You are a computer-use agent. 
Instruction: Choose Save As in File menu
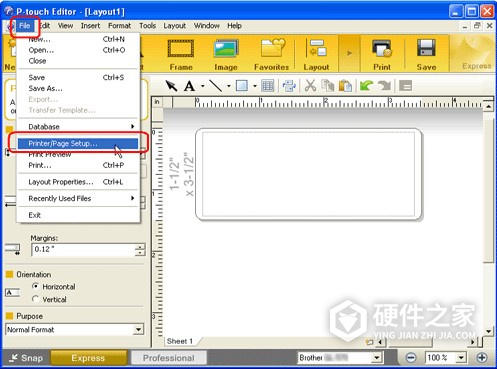(78, 88)
